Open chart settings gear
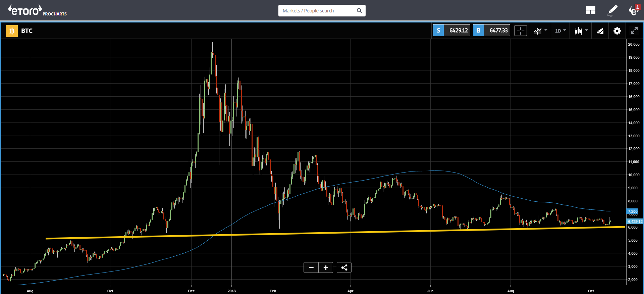This screenshot has width=644, height=294. 617,31
